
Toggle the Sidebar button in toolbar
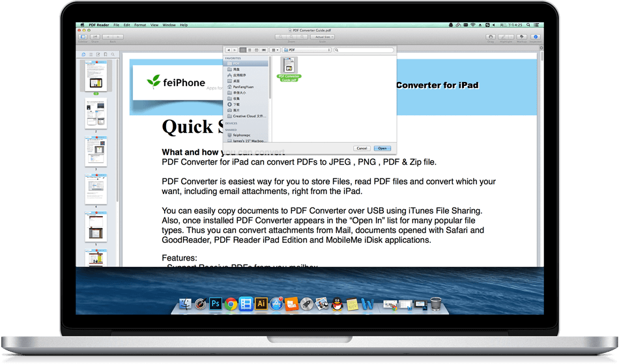point(83,36)
